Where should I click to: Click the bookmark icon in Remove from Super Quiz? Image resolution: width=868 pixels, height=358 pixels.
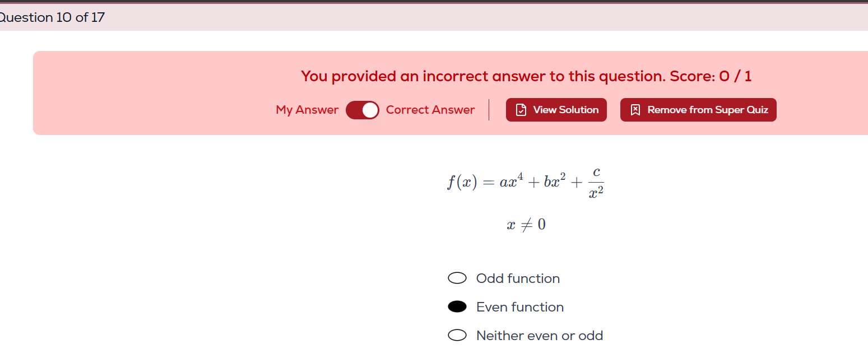[x=635, y=110]
